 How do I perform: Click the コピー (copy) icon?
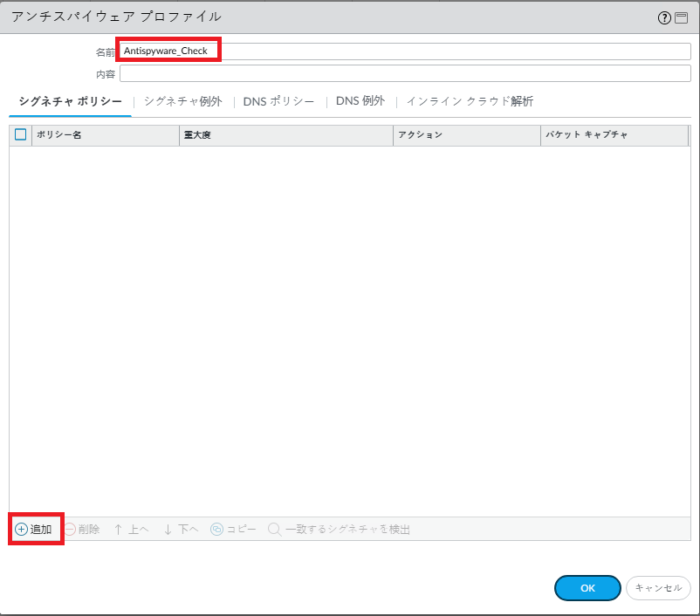pos(217,530)
